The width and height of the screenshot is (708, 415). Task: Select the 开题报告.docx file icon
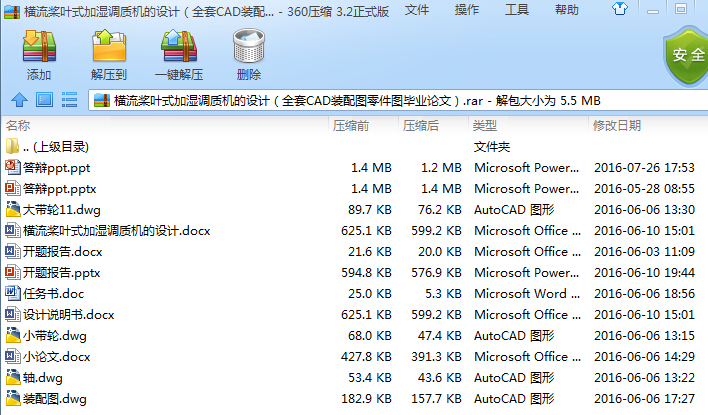coord(13,252)
